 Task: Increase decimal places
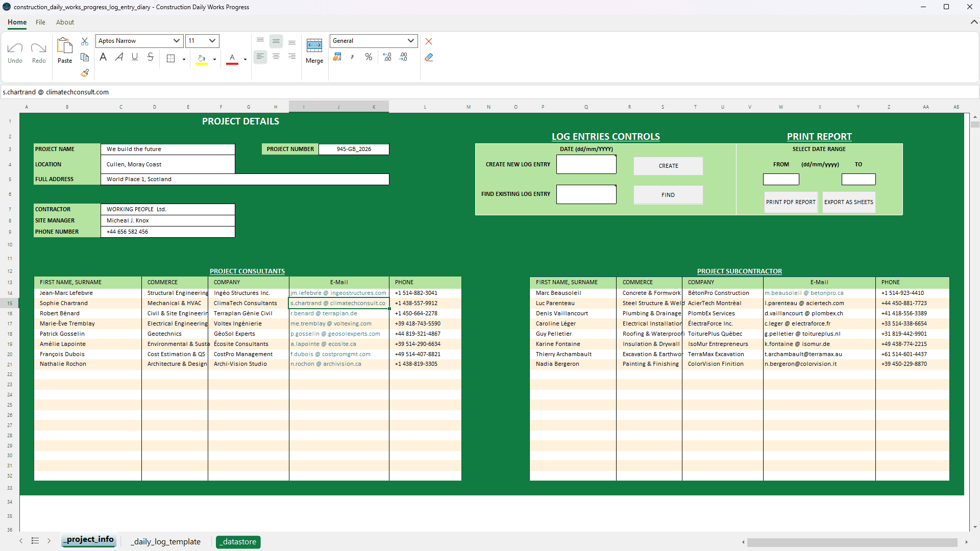tap(387, 57)
